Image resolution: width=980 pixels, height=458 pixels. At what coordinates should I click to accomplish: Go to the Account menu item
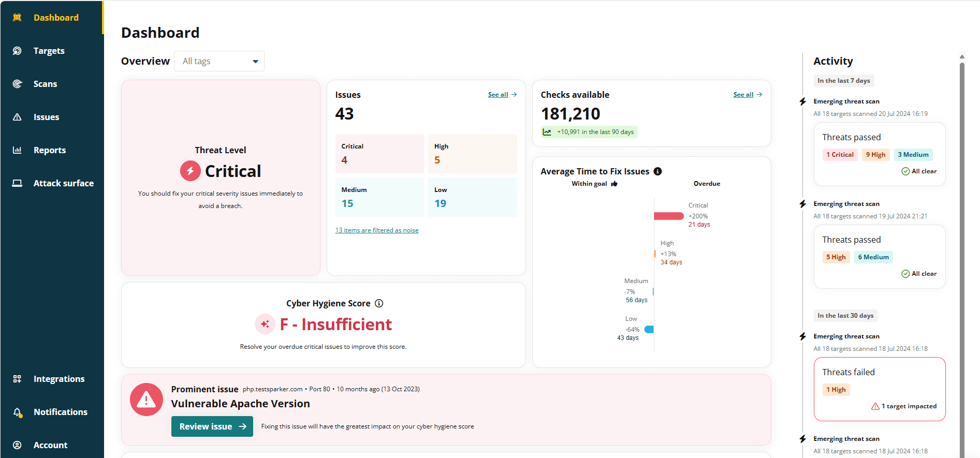tap(50, 445)
